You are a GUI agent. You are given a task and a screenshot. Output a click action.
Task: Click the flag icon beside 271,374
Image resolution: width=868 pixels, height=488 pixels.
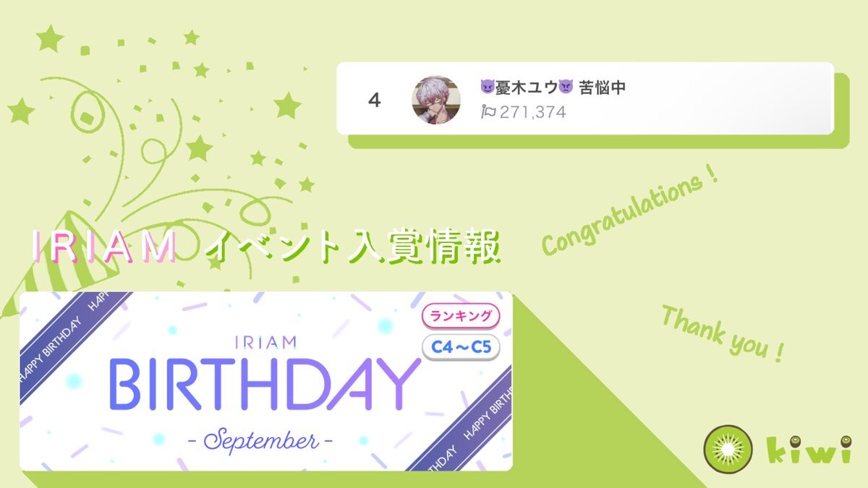[488, 112]
